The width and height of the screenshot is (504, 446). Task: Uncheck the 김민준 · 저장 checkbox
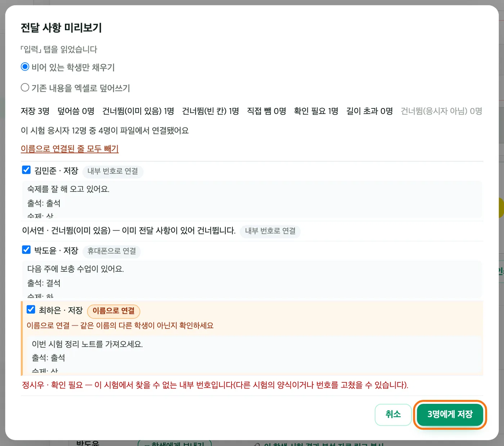(x=26, y=170)
